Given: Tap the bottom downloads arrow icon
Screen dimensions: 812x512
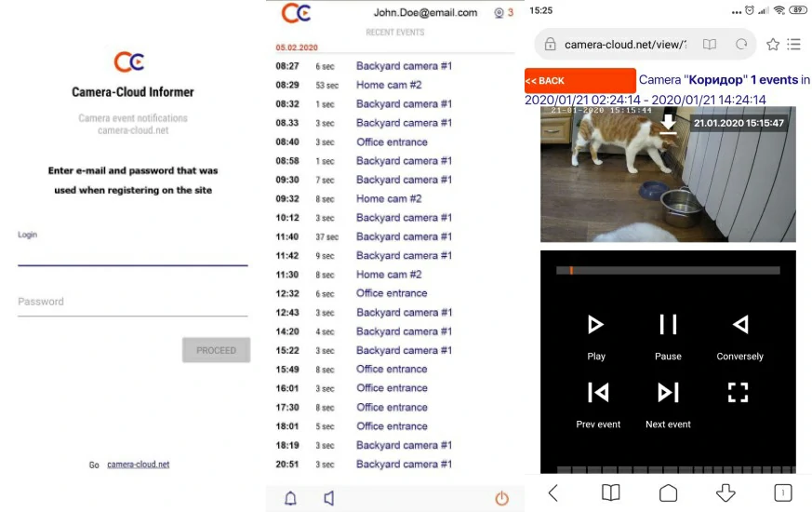Looking at the screenshot, I should (725, 492).
